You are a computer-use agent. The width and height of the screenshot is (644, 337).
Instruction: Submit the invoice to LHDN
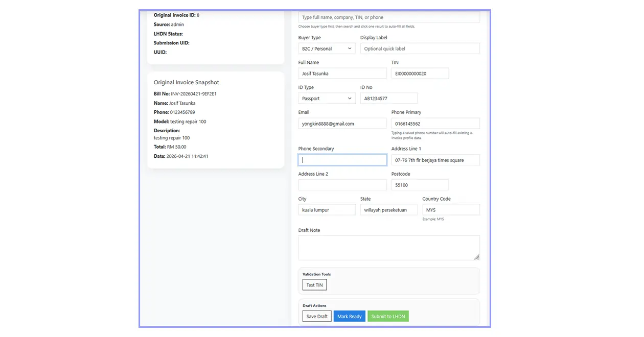[x=388, y=316]
